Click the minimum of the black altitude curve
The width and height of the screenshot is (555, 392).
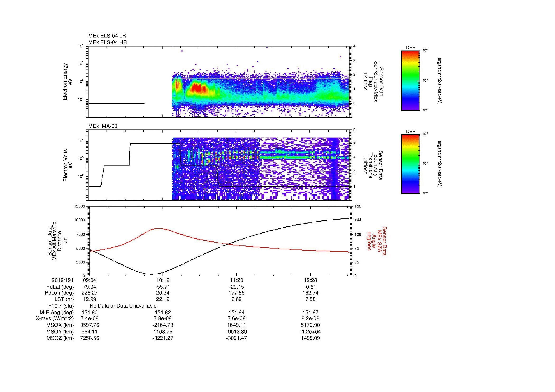click(x=151, y=274)
